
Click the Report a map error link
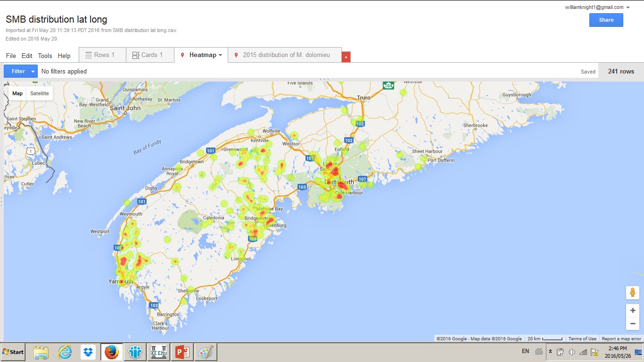(621, 339)
